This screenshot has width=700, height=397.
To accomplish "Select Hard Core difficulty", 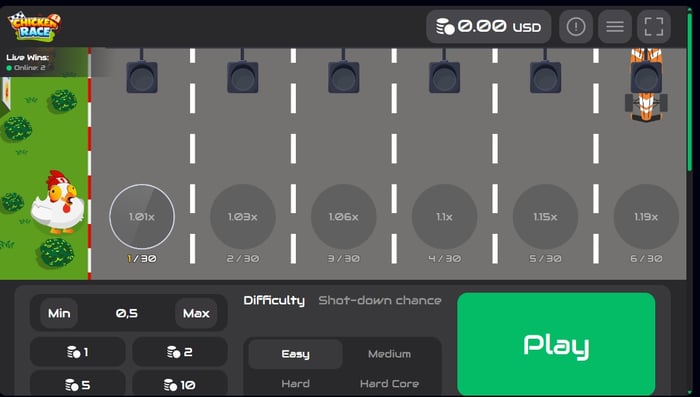I will pyautogui.click(x=389, y=384).
